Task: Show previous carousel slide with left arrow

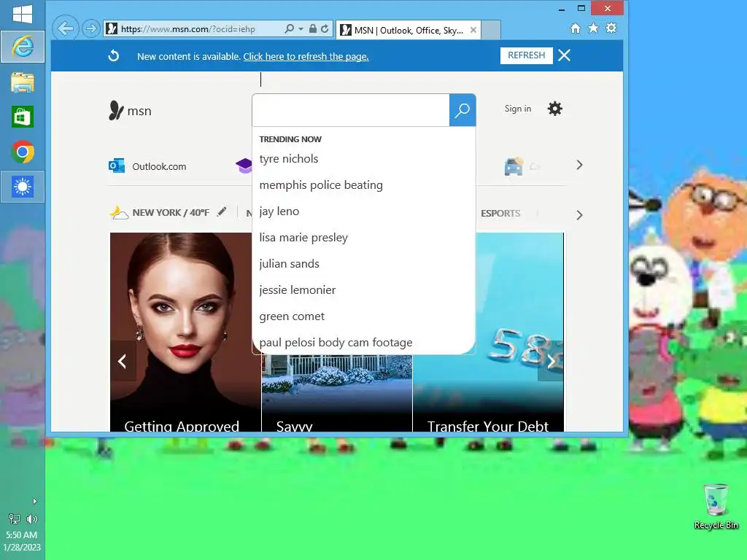Action: (123, 361)
